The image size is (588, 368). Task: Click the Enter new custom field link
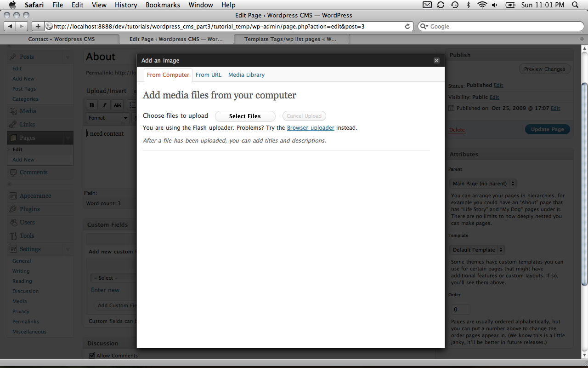(105, 290)
